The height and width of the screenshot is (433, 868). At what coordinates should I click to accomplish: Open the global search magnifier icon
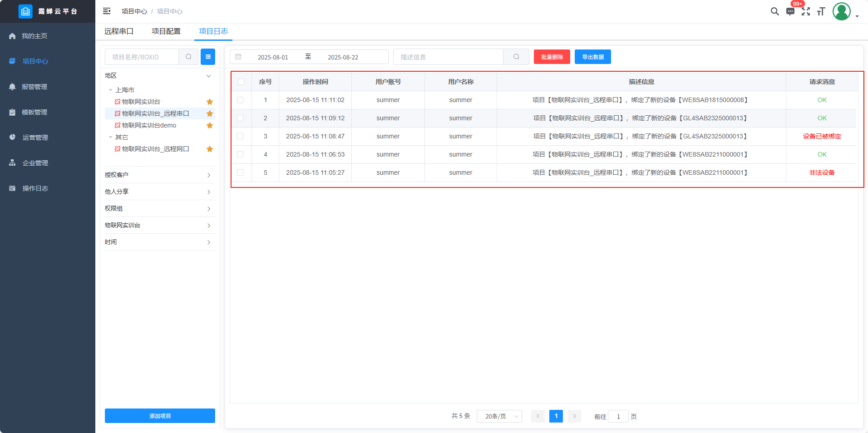pyautogui.click(x=774, y=11)
